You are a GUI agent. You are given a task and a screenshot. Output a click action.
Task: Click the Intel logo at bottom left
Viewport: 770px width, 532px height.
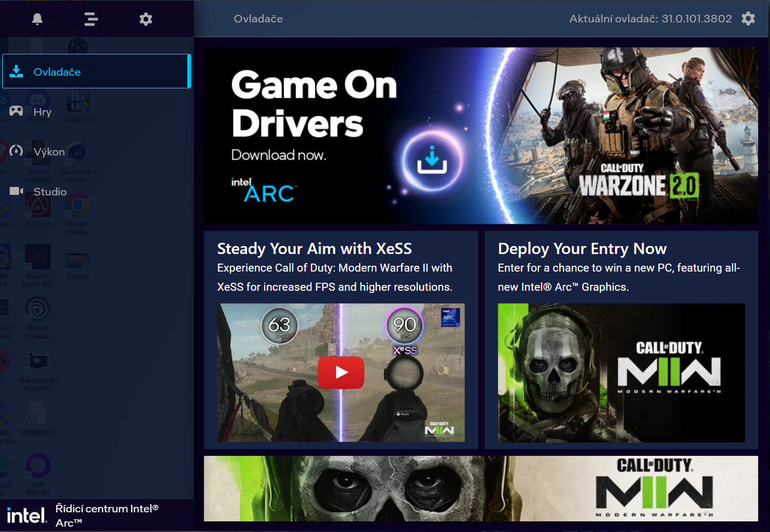tap(26, 515)
